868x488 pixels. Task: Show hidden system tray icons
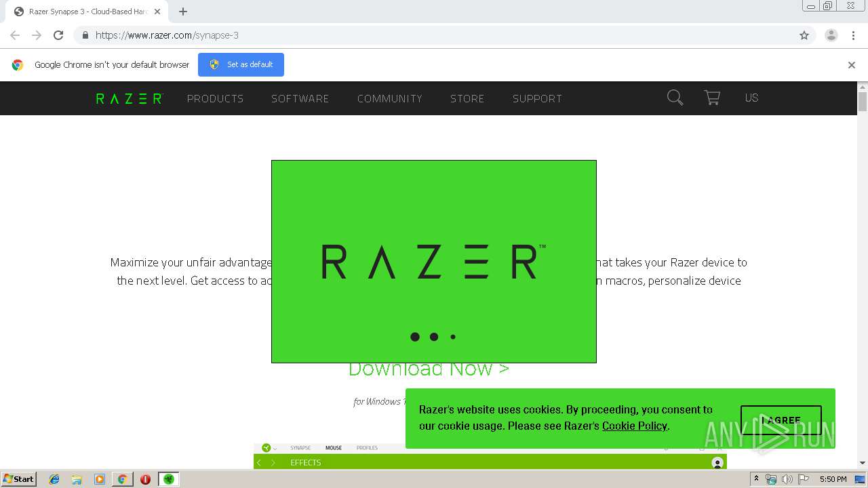(x=756, y=479)
